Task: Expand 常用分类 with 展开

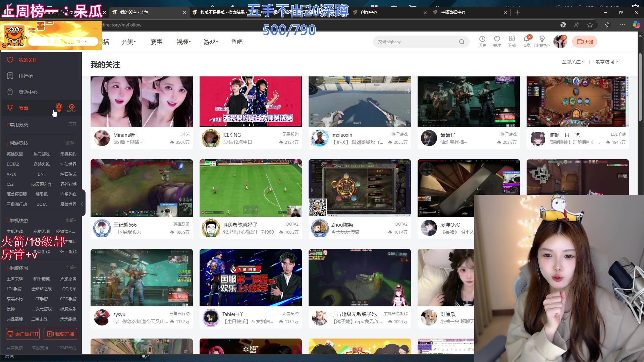Action: coord(72,124)
